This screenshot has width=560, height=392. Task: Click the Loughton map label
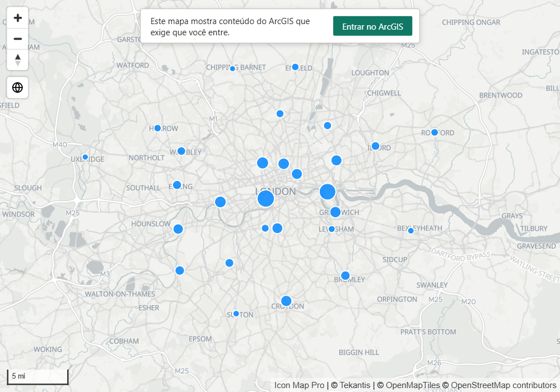(370, 73)
